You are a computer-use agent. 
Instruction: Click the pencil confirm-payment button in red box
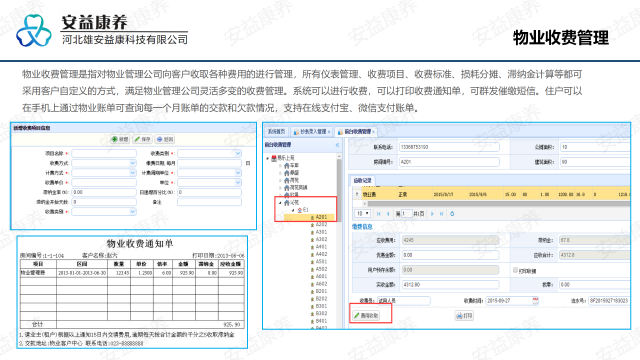pos(367,316)
